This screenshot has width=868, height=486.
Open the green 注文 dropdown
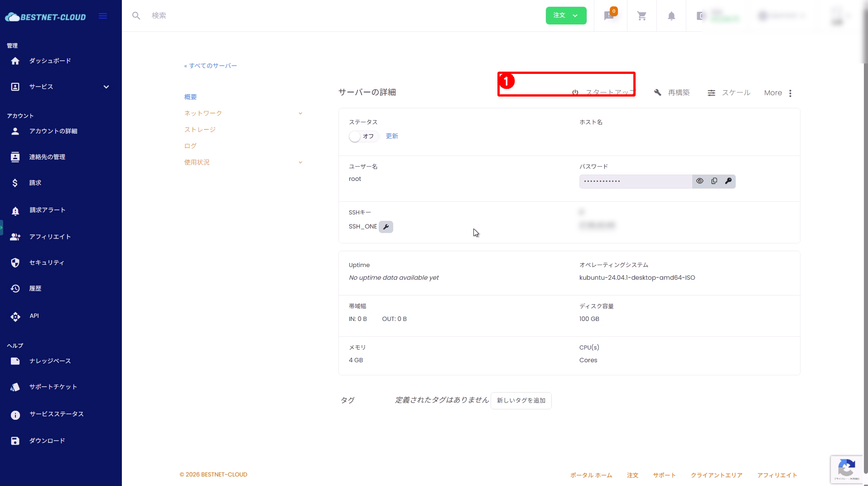[566, 16]
